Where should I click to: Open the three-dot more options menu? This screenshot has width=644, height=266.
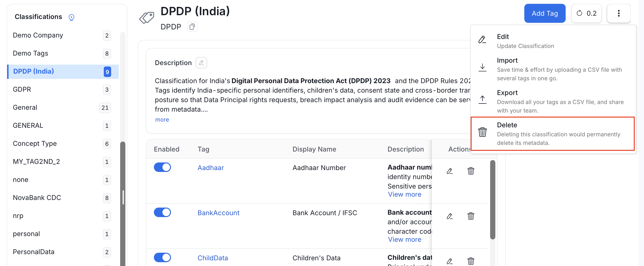point(619,13)
